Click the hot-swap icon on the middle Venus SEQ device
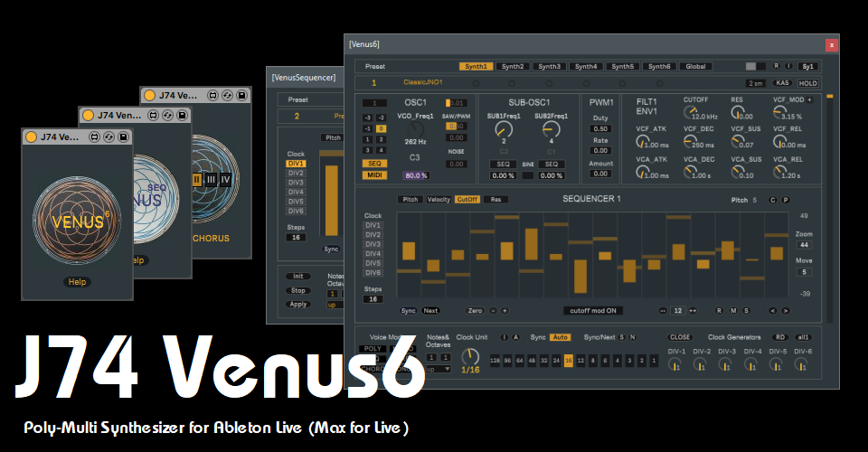Image resolution: width=868 pixels, height=452 pixels. [167, 115]
